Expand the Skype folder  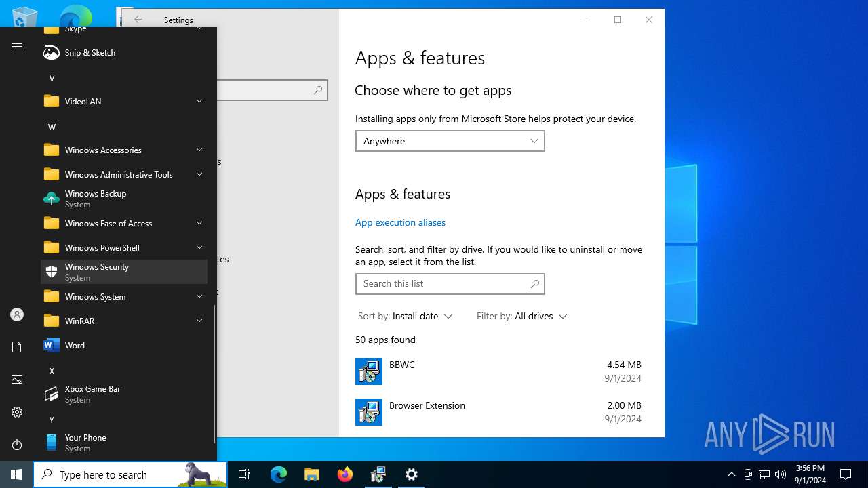[124, 30]
